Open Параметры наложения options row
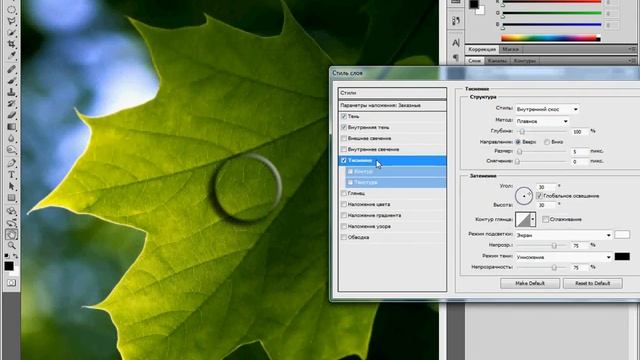 tap(392, 105)
